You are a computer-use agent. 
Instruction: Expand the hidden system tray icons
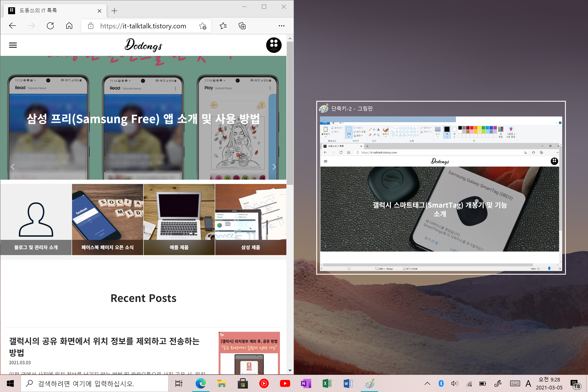427,383
